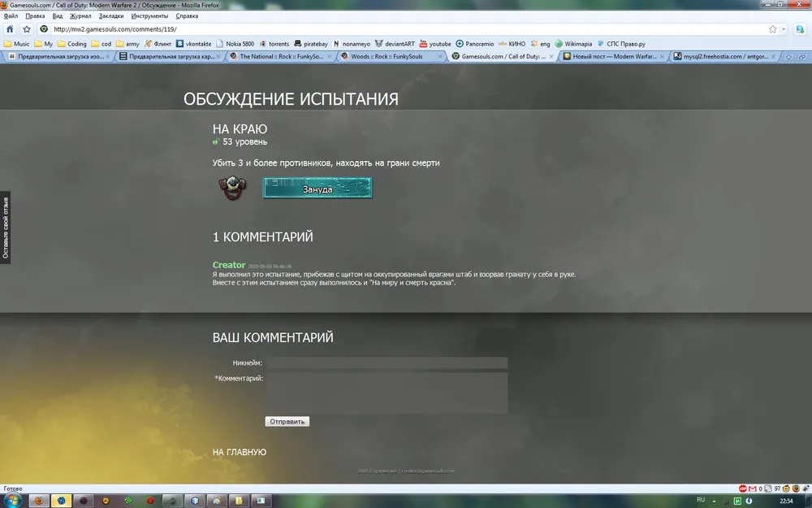Open the nonameyo bookmark

click(352, 44)
